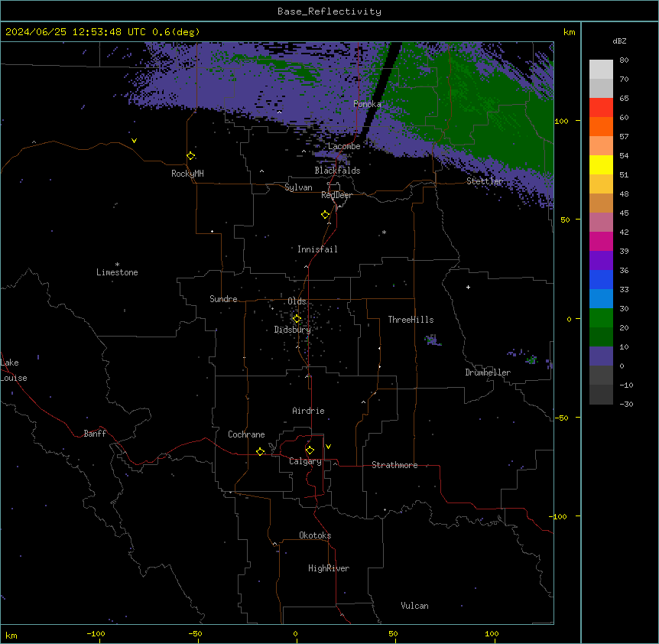Click the Stettler town label
Image resolution: width=659 pixels, height=644 pixels.
tap(485, 181)
